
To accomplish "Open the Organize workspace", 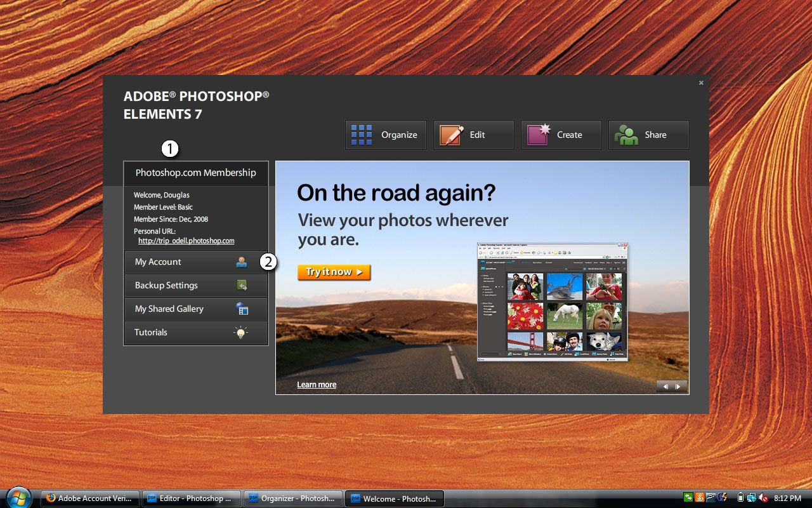I will pos(386,135).
